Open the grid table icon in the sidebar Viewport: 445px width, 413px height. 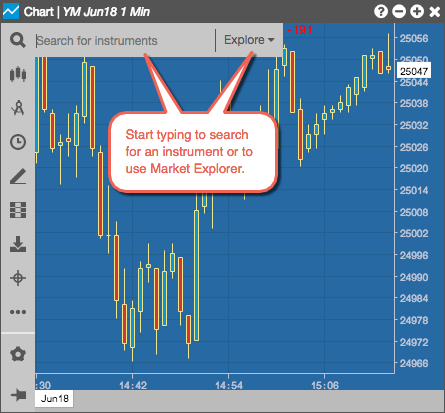[18, 210]
